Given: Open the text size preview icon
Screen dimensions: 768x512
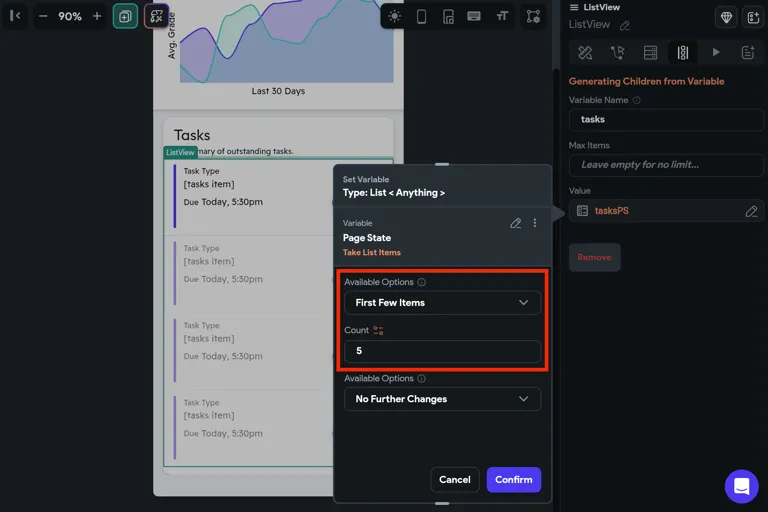Looking at the screenshot, I should coord(502,16).
